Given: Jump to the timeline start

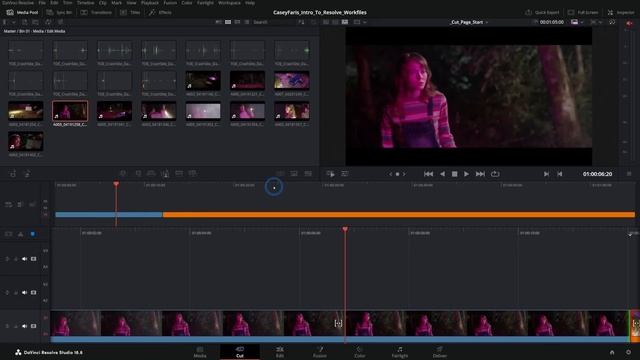Looking at the screenshot, I should click(x=428, y=174).
